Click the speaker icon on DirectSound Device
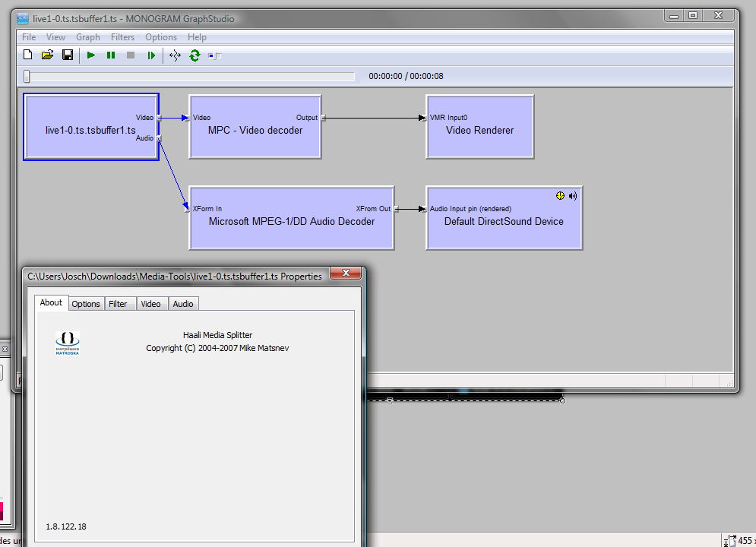756x547 pixels. click(x=573, y=196)
